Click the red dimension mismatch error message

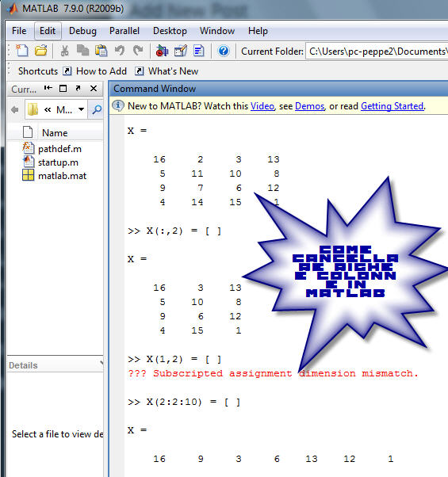click(x=273, y=373)
